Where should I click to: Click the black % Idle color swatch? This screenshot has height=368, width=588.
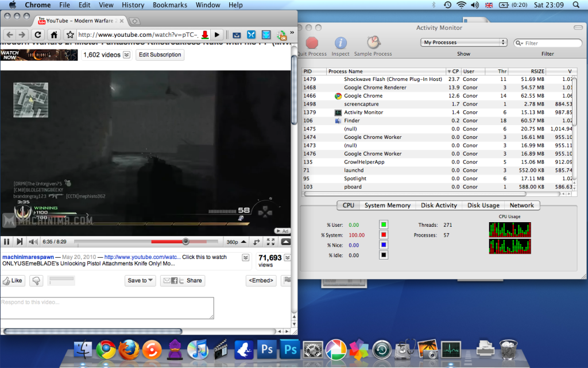pos(383,255)
